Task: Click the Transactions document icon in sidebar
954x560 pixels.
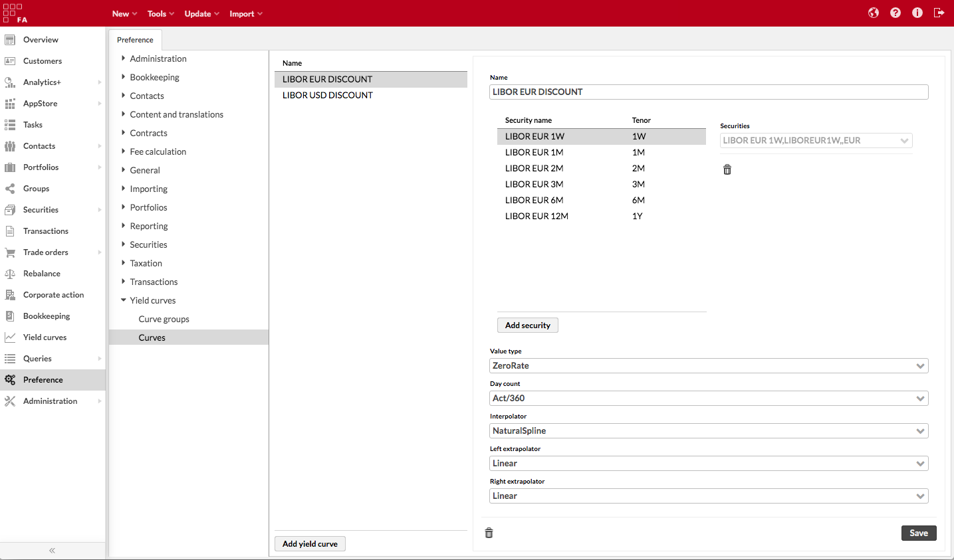Action: click(10, 231)
